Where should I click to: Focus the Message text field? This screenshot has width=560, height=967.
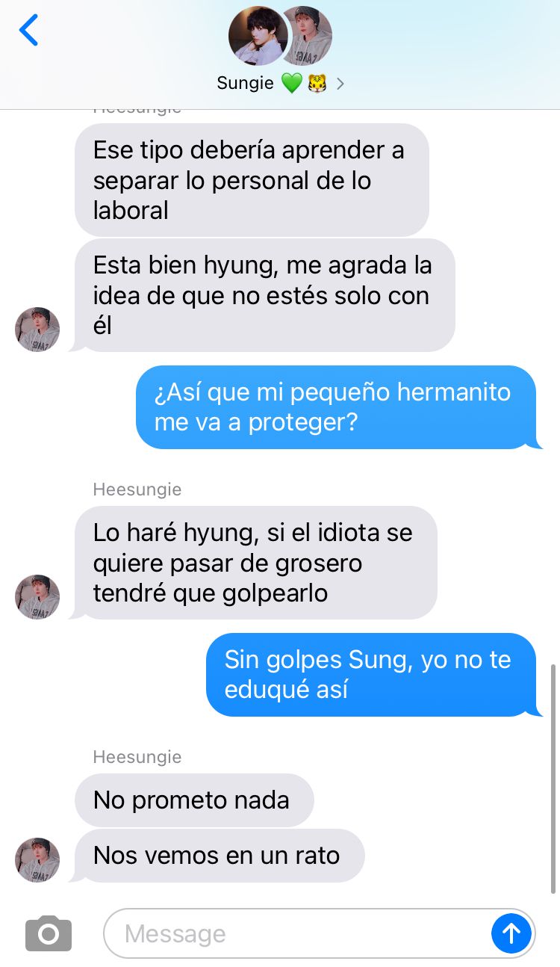(x=297, y=933)
